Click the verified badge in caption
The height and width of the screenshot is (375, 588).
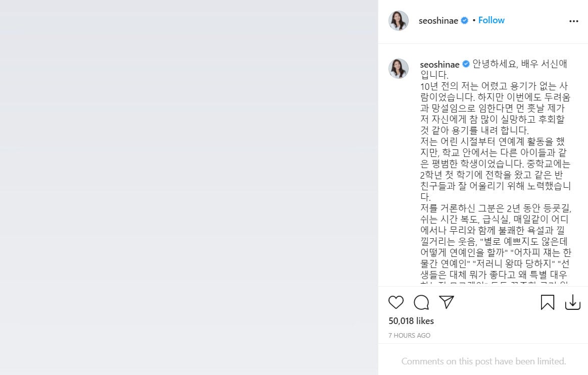466,64
